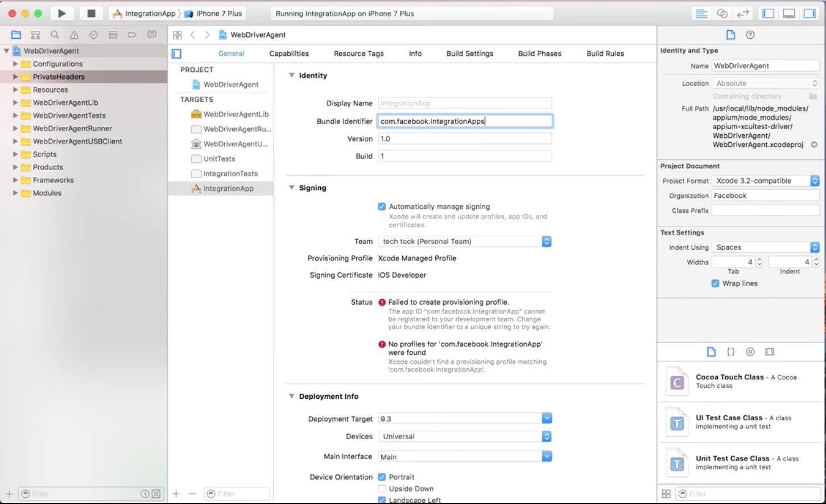
Task: Open the Issue navigator warning icon
Action: point(74,35)
